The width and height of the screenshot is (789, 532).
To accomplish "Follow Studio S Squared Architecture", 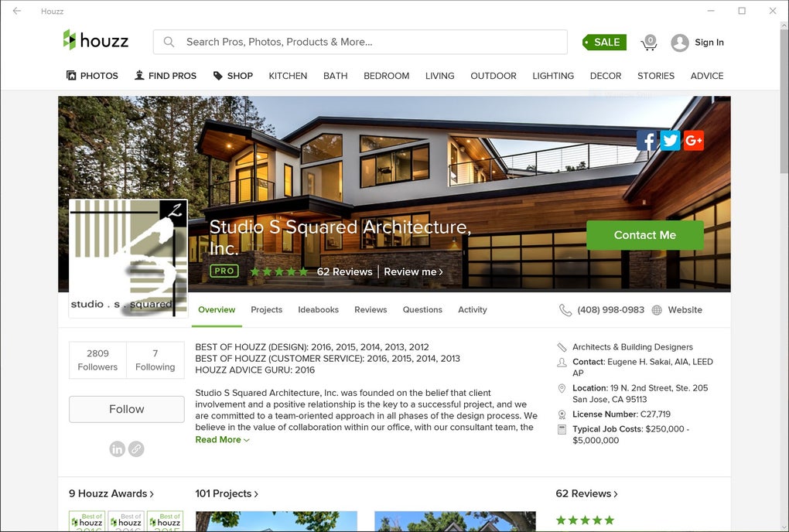I will (126, 409).
